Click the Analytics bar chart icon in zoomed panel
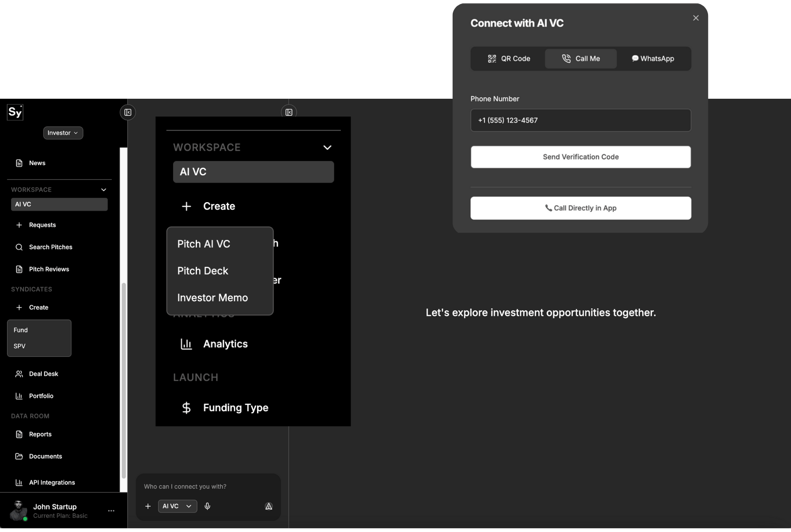791x532 pixels. point(186,344)
